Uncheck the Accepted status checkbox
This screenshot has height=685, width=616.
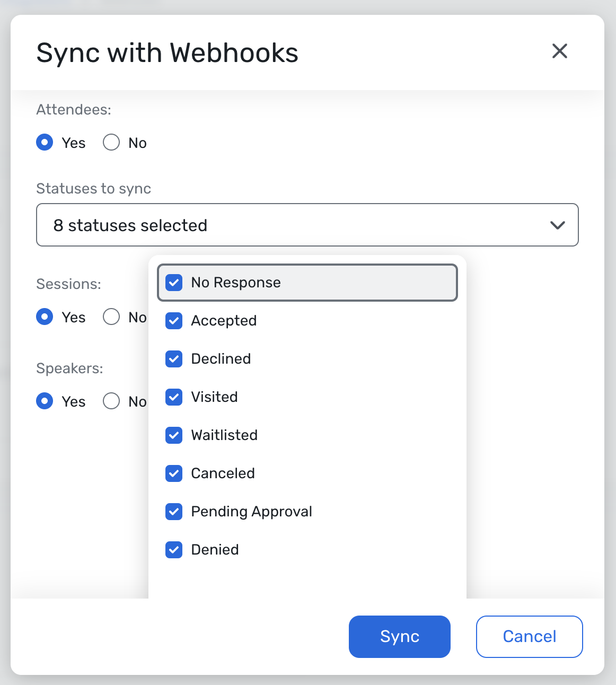[x=174, y=321]
